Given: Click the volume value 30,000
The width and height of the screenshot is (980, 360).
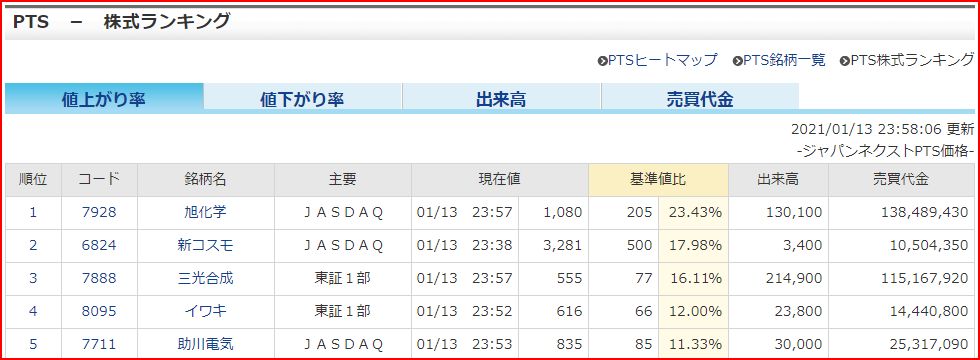Looking at the screenshot, I should (798, 344).
